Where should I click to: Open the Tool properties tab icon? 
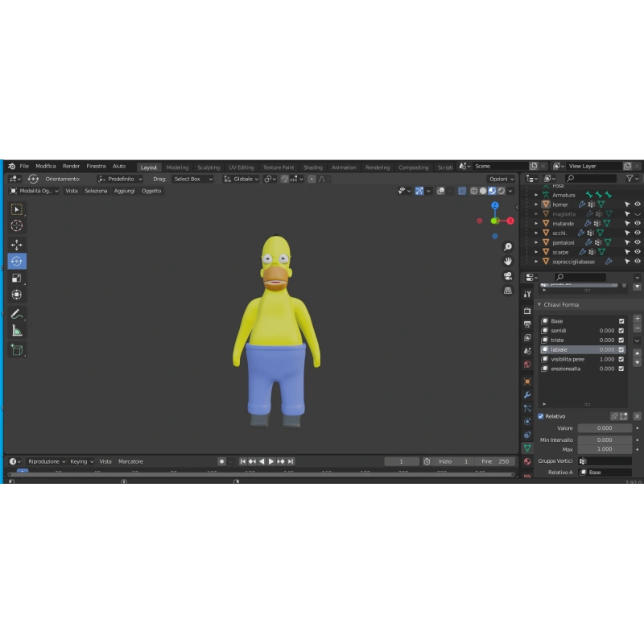tap(527, 294)
